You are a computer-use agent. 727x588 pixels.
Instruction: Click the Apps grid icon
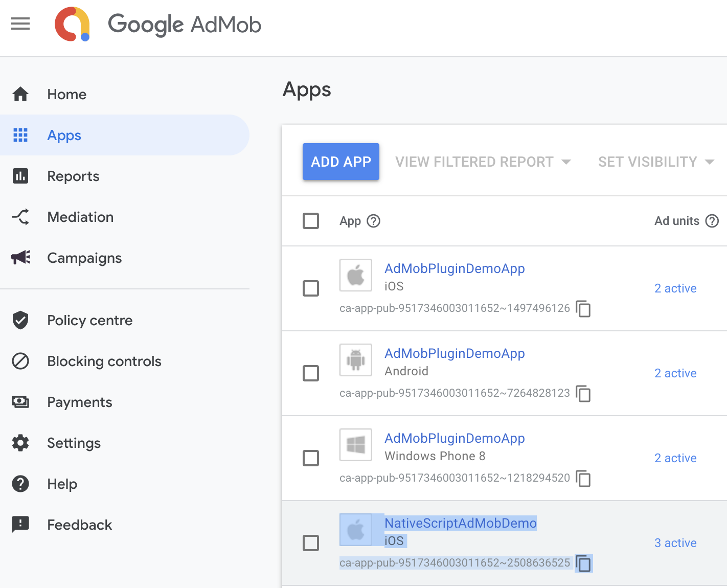pyautogui.click(x=20, y=135)
